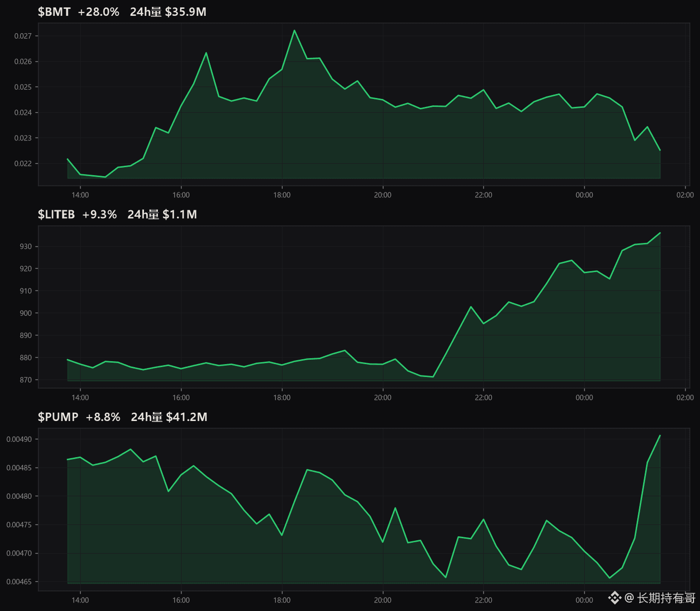Click the $BMT ticker title
Viewport: 700px width, 611px height.
pyautogui.click(x=54, y=12)
